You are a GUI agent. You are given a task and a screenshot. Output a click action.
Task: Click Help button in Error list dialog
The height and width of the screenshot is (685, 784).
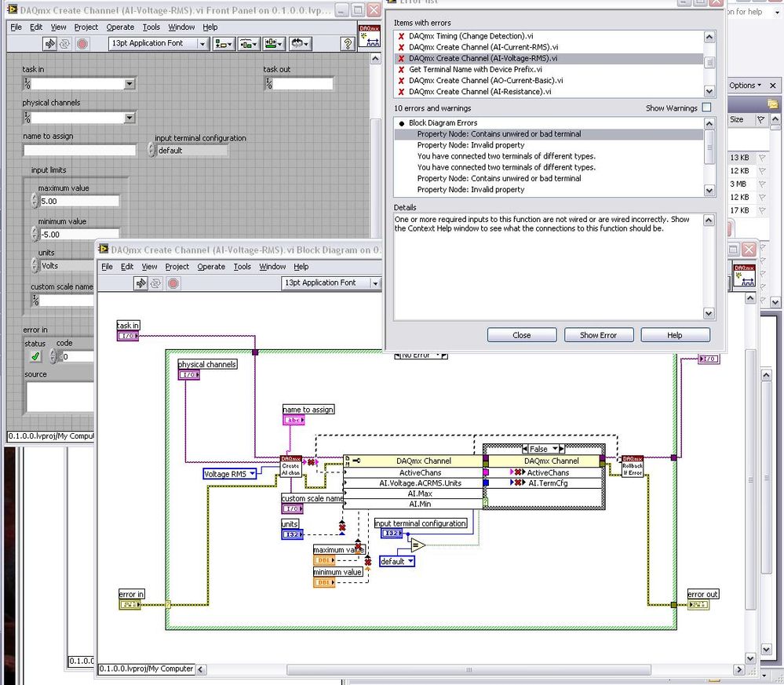674,335
